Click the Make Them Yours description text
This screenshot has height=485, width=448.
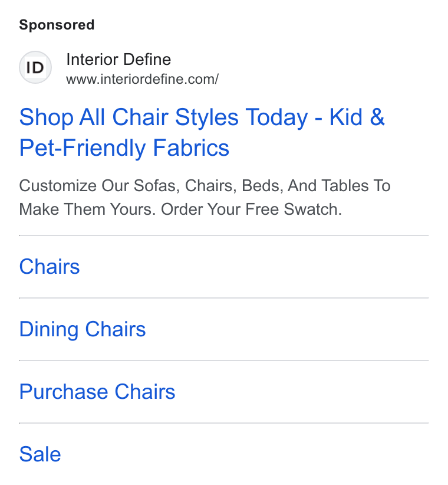click(87, 209)
